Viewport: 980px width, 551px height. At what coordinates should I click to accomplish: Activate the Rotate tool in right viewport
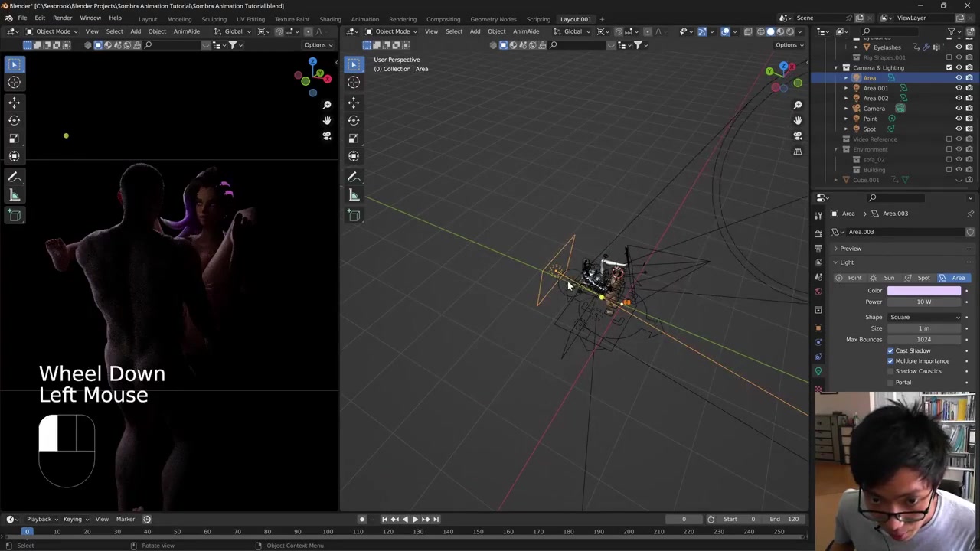tap(354, 120)
